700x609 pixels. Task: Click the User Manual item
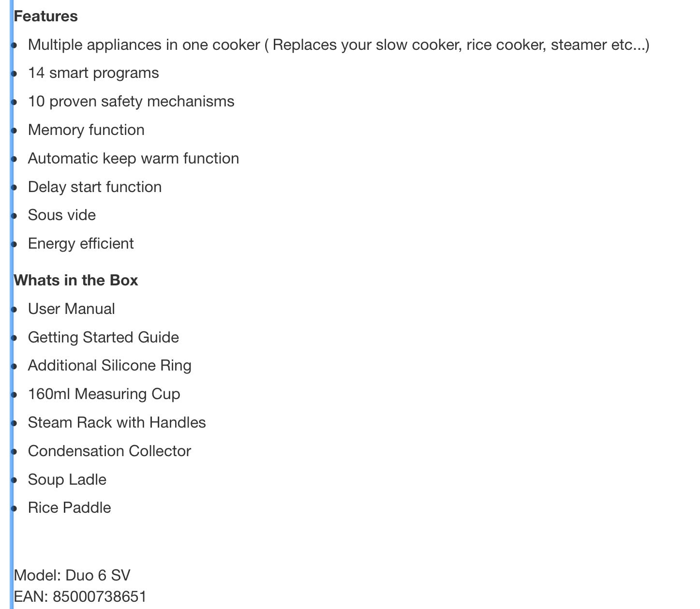[x=72, y=309]
